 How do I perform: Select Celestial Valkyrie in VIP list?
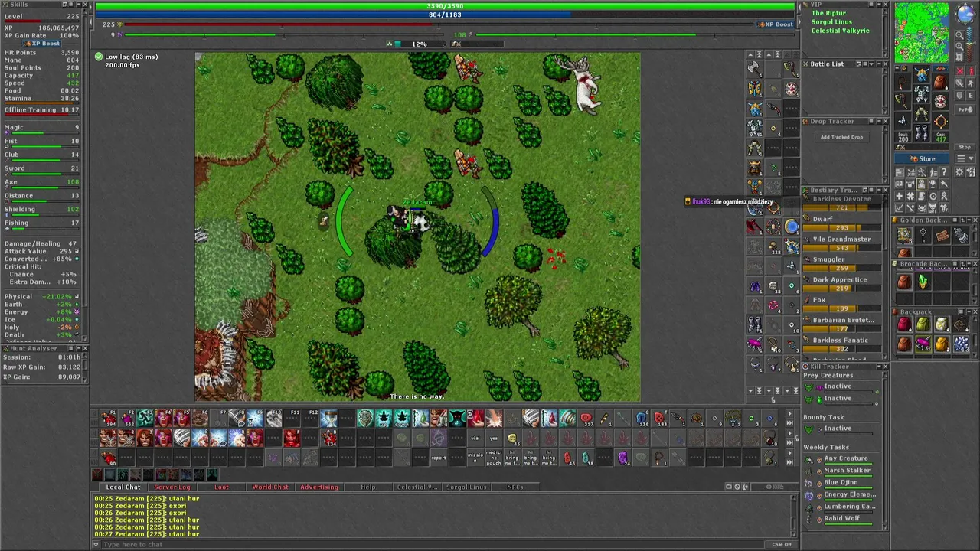coord(840,31)
